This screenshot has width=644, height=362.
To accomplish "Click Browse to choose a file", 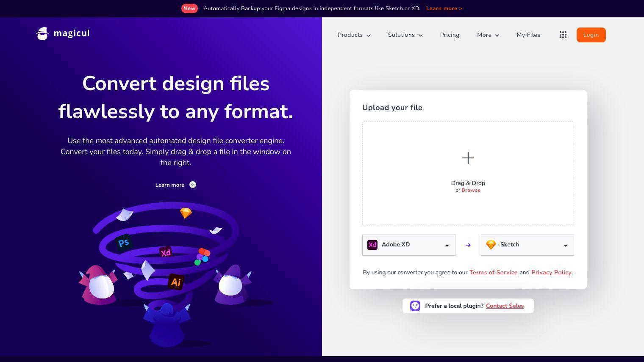I will tap(471, 191).
